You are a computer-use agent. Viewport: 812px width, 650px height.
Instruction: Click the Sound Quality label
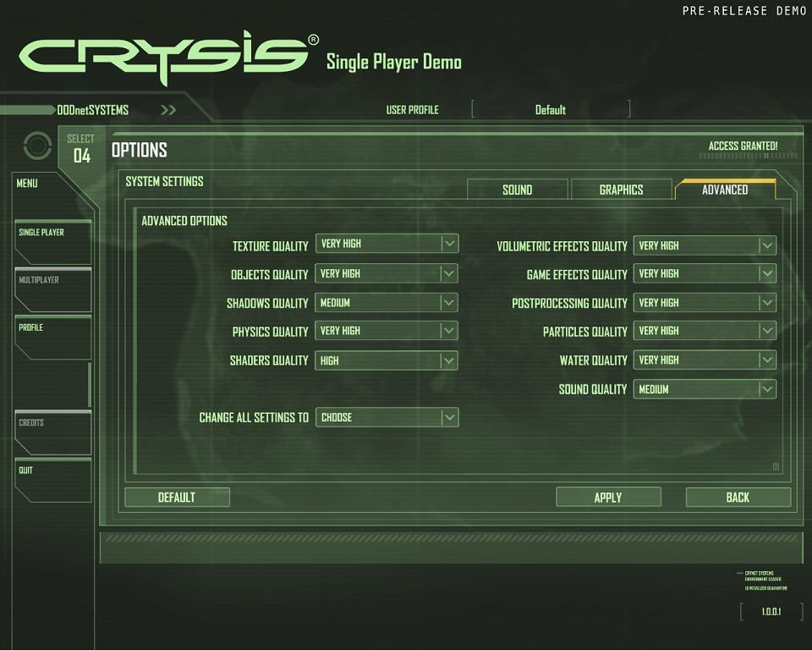pos(593,389)
